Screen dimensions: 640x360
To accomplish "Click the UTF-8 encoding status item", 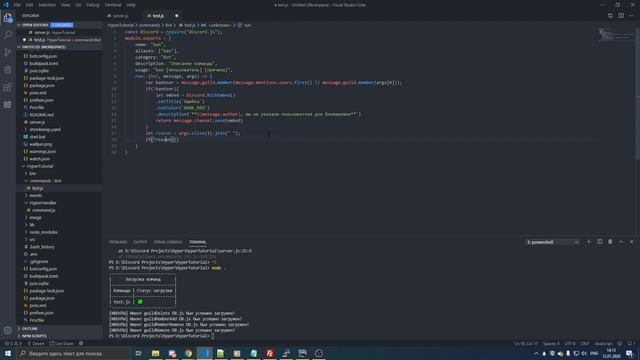I will (x=569, y=344).
